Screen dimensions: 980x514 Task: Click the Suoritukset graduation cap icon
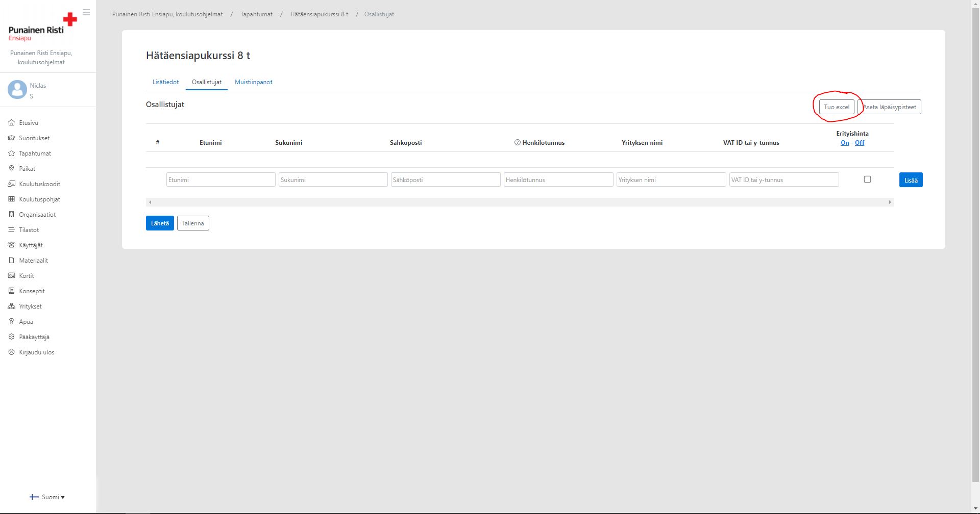click(12, 138)
